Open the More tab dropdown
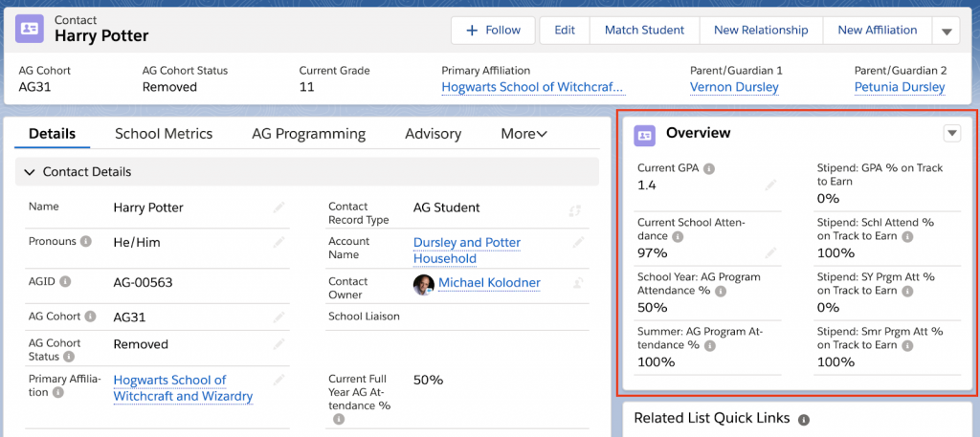Image resolution: width=980 pixels, height=437 pixels. tap(523, 134)
